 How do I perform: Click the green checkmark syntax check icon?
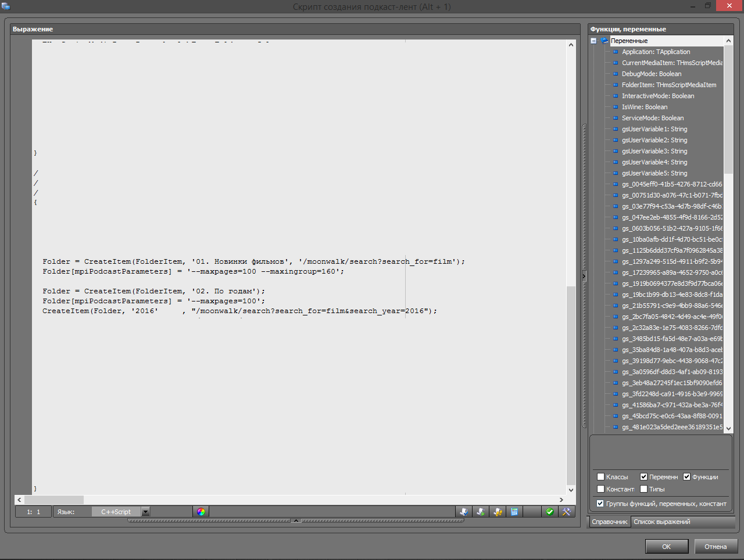point(549,512)
